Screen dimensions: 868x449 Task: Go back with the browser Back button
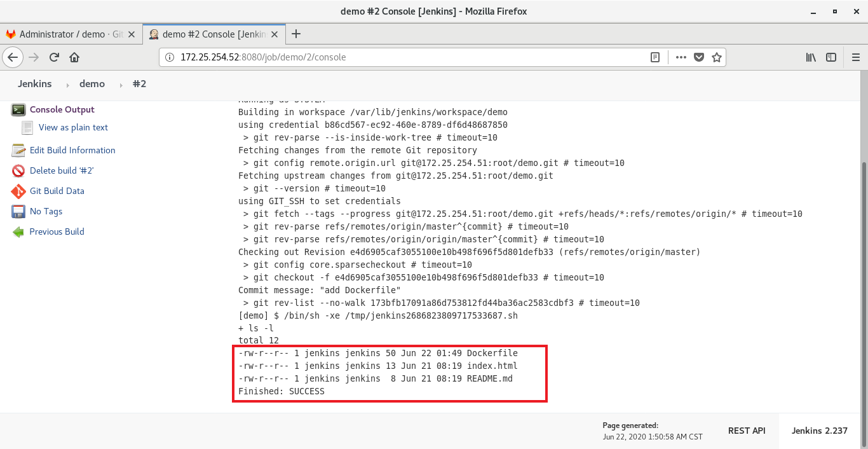pos(13,57)
